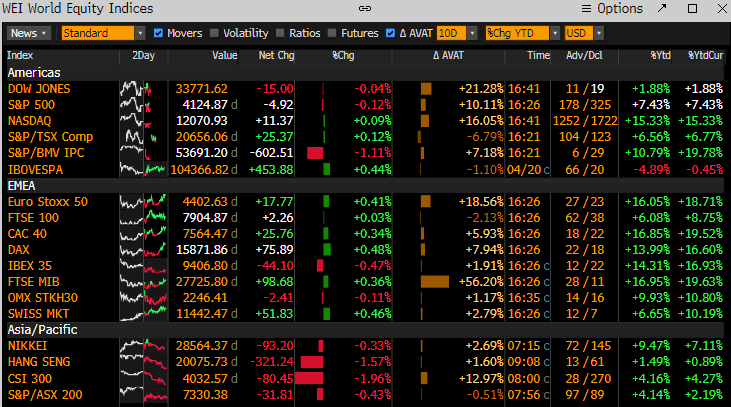Viewport: 731px width, 407px height.
Task: Click the FTSE MIB +56.20% AVAT value
Action: pos(481,282)
